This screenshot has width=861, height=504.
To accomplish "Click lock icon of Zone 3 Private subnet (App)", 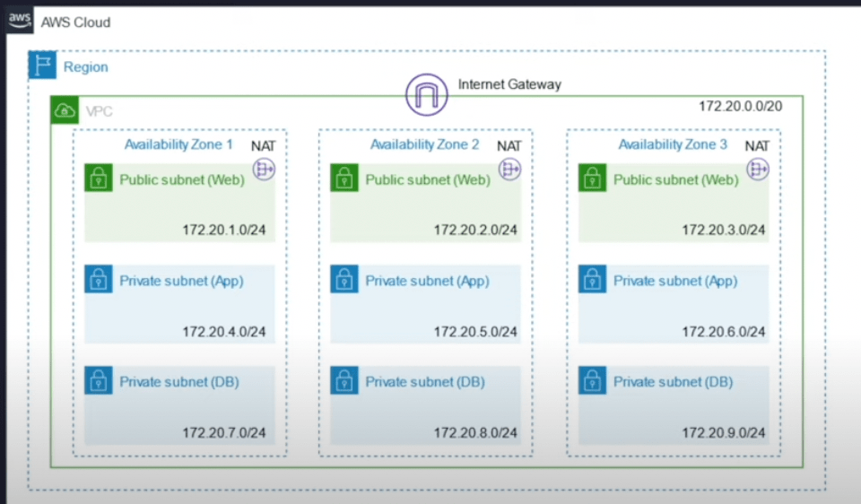I will click(592, 279).
